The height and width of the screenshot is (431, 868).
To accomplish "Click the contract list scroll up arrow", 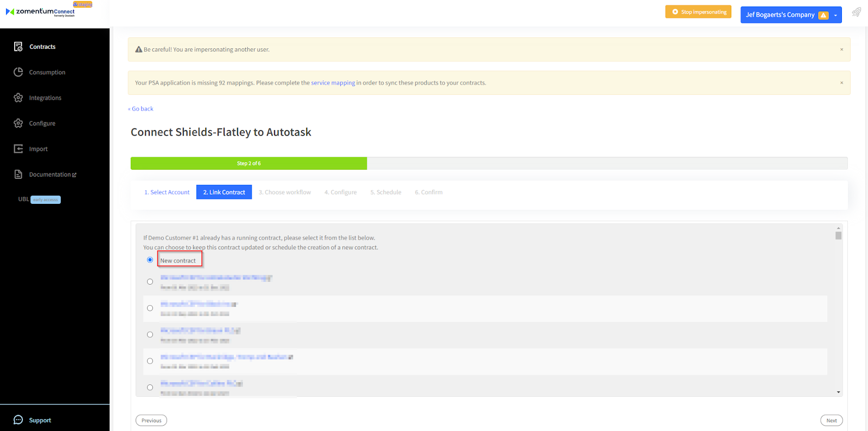I will [838, 228].
